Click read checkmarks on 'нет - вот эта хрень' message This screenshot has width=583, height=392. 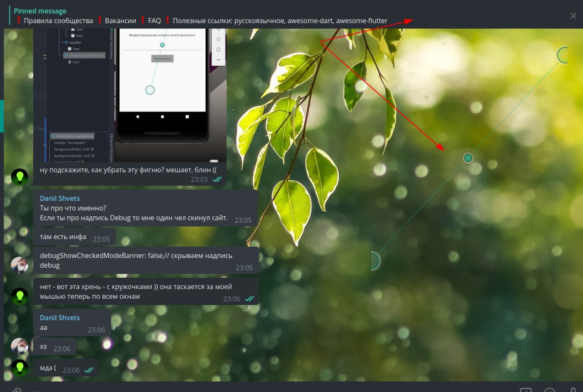click(x=249, y=299)
